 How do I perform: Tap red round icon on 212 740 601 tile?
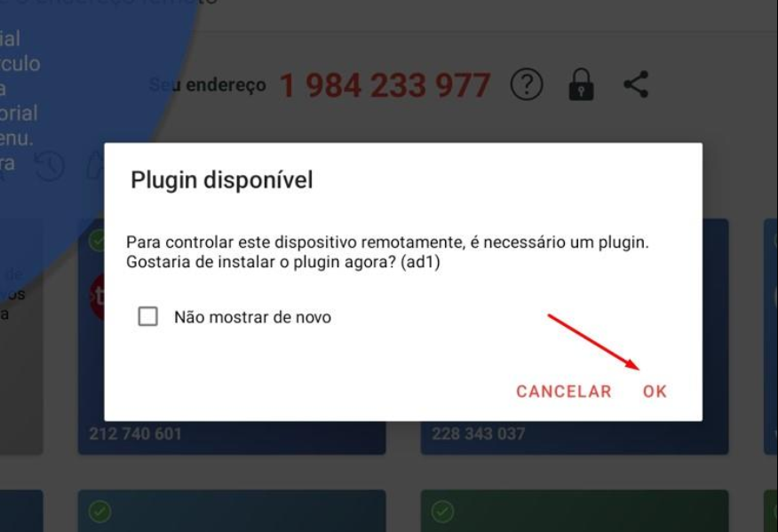point(98,297)
